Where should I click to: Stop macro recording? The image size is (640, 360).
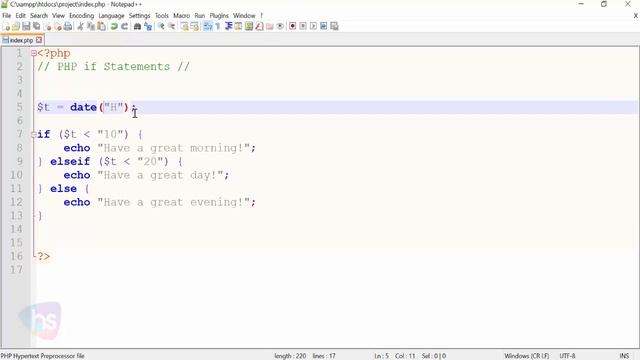tap(303, 27)
